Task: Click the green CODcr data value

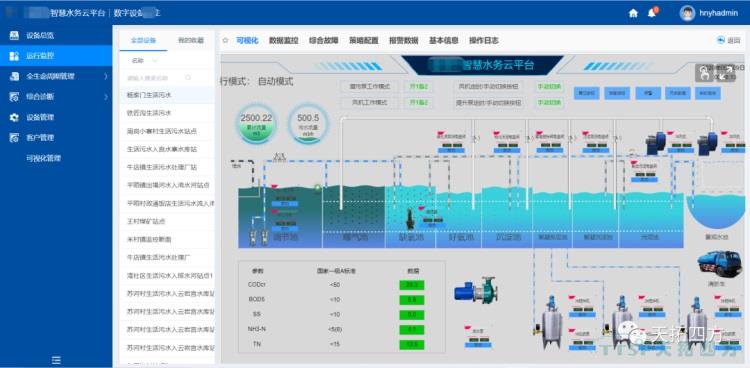Action: [x=411, y=285]
